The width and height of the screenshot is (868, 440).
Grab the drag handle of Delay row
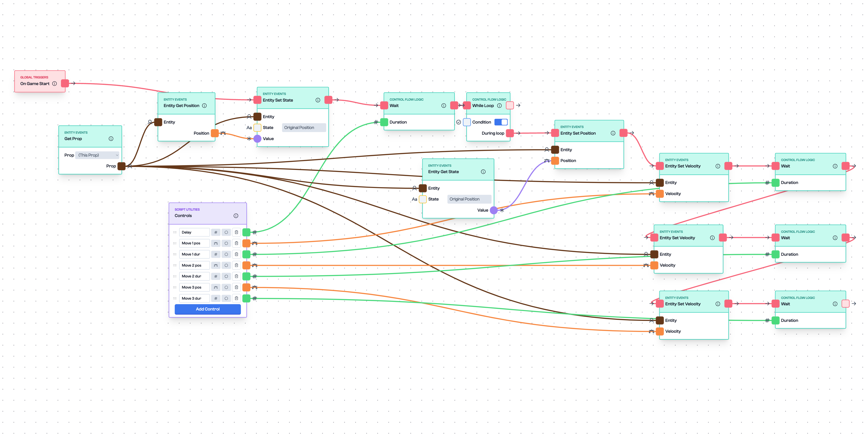point(175,232)
